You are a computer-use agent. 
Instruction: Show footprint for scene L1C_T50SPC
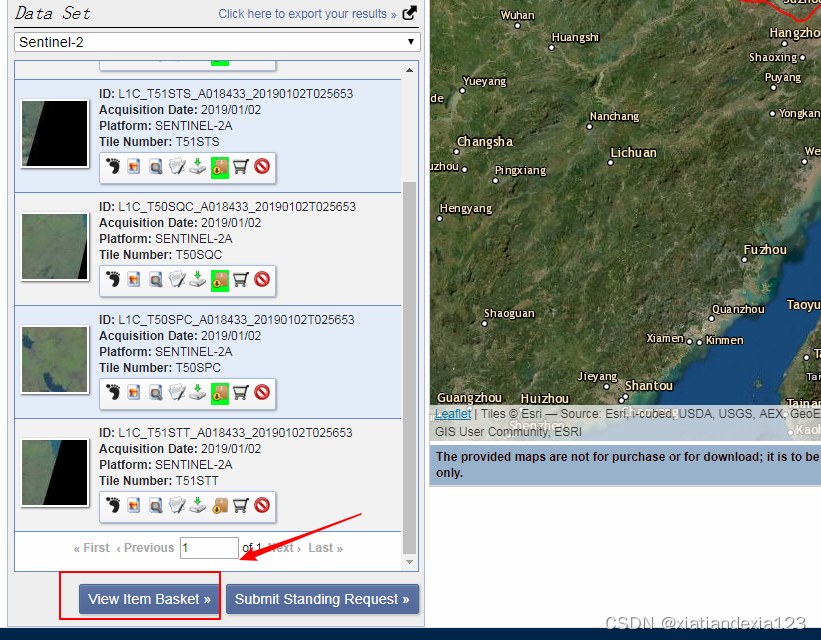[x=113, y=392]
